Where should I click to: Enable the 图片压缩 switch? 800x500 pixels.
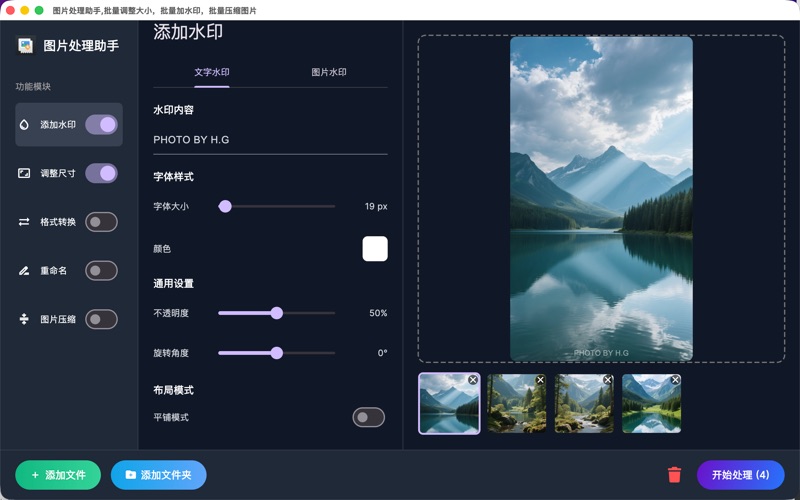[x=102, y=319]
